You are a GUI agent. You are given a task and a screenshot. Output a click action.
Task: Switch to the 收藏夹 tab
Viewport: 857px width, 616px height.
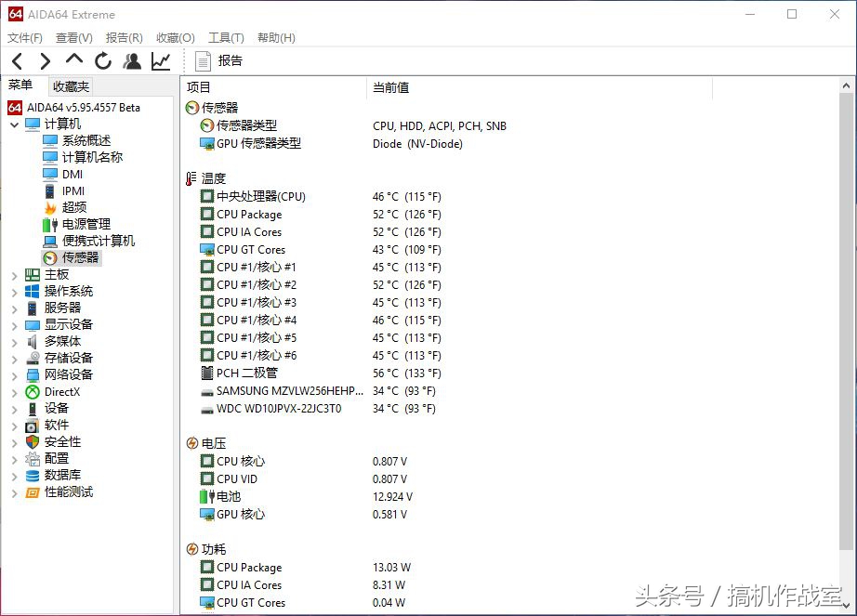click(x=71, y=85)
